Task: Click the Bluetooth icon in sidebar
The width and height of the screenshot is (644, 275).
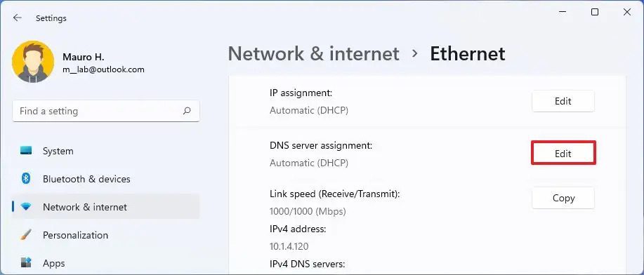Action: [x=26, y=179]
